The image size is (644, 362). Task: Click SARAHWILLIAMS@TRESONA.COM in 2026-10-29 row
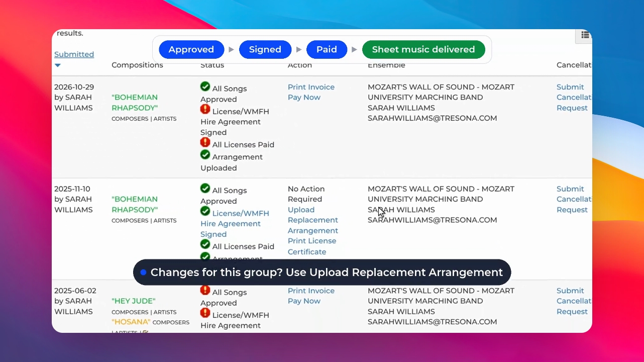click(432, 118)
